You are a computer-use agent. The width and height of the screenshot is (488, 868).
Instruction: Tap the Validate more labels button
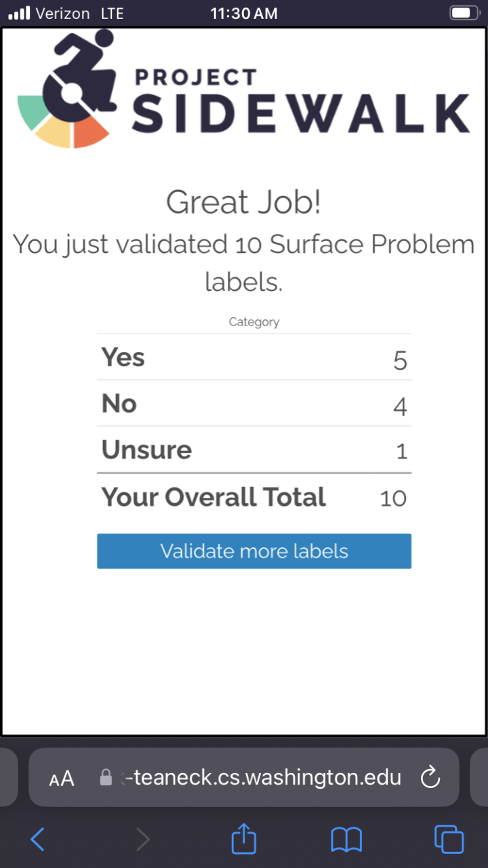coord(254,551)
